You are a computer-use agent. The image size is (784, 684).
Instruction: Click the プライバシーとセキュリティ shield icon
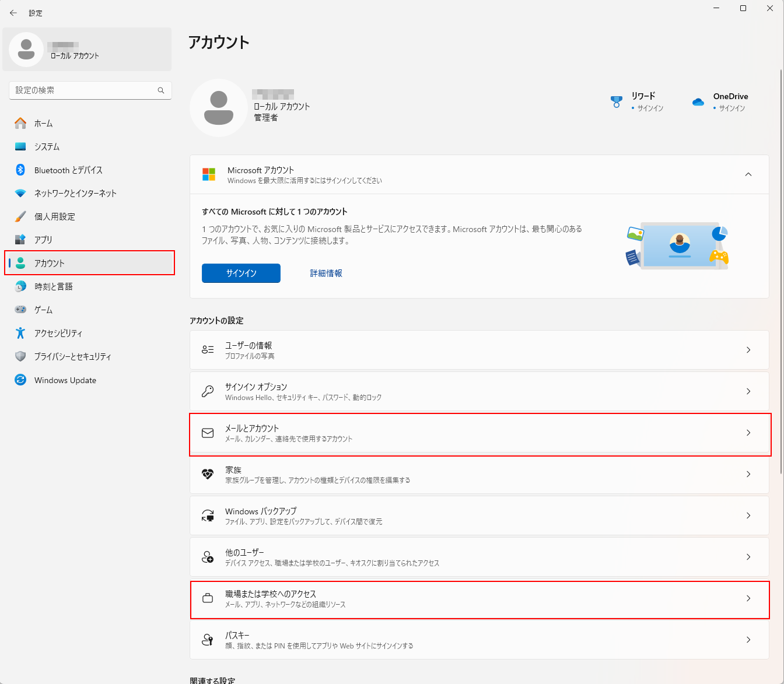20,356
